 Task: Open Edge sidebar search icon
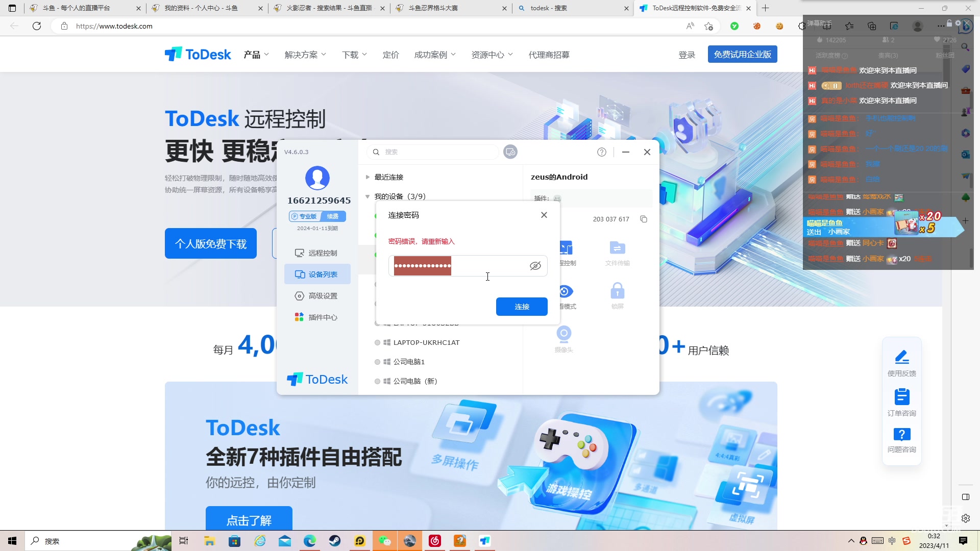965,47
